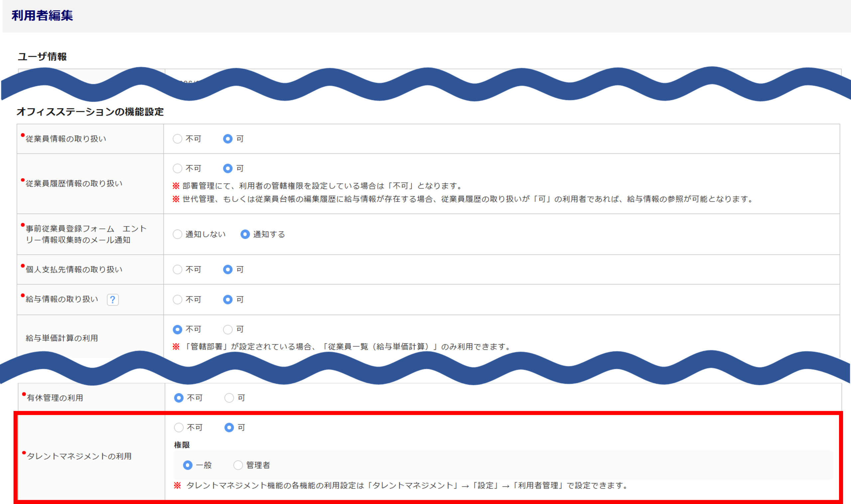Viewport: 851px width, 504px height.
Task: Select 通知しない for entry mail notification
Action: 177,234
